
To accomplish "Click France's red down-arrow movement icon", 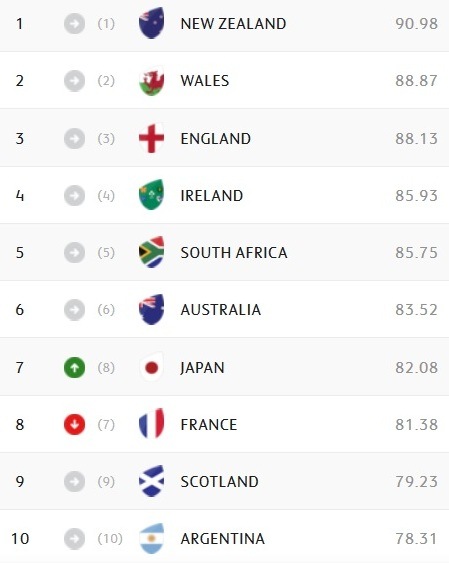I will pos(74,424).
